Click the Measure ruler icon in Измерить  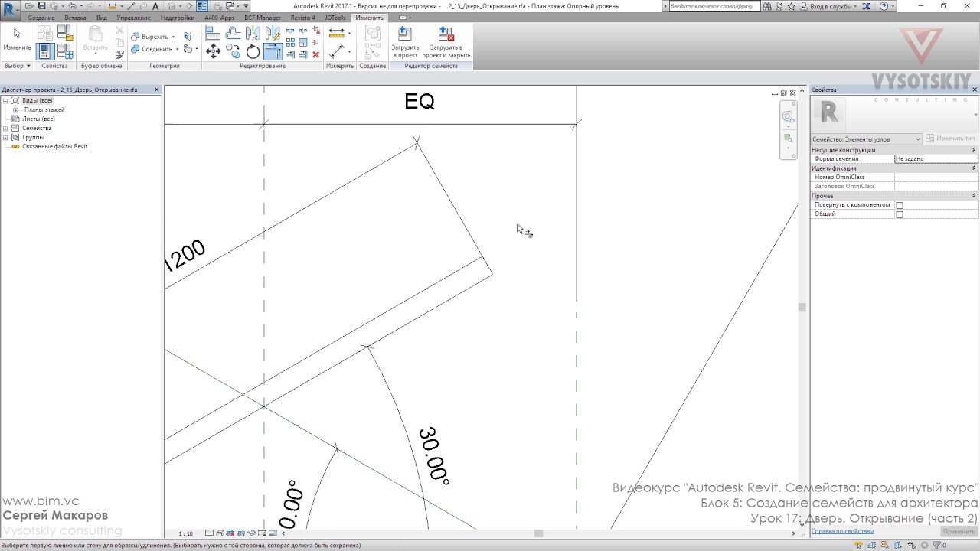pos(336,33)
